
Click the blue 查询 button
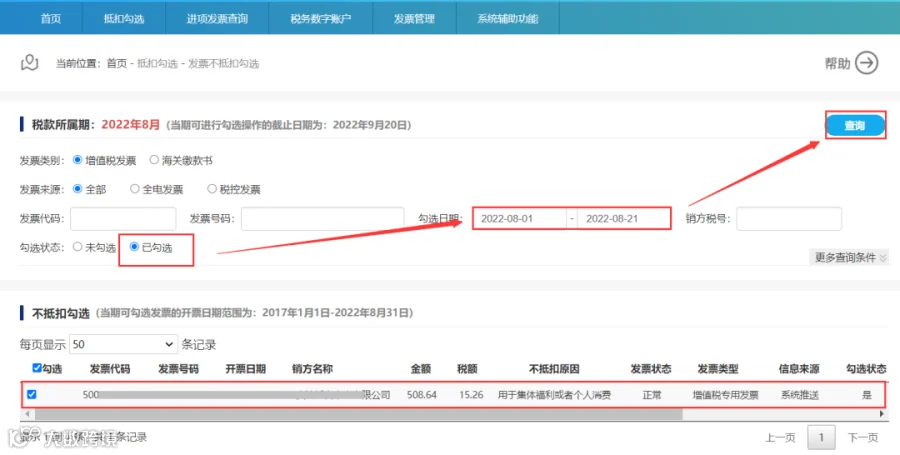point(855,125)
